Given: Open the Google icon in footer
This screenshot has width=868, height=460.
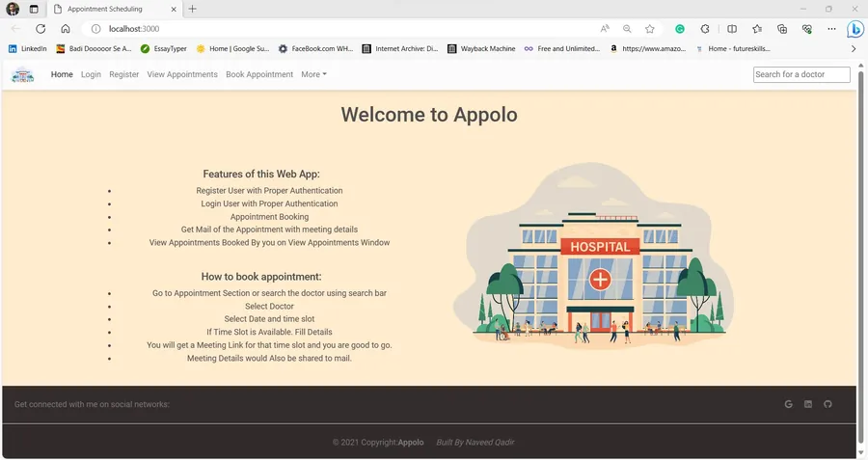Looking at the screenshot, I should [788, 404].
